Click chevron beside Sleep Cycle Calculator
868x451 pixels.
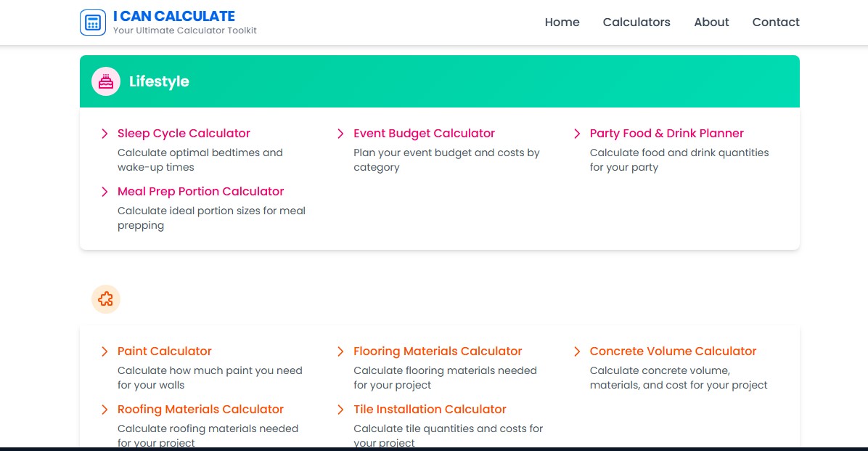click(x=105, y=134)
